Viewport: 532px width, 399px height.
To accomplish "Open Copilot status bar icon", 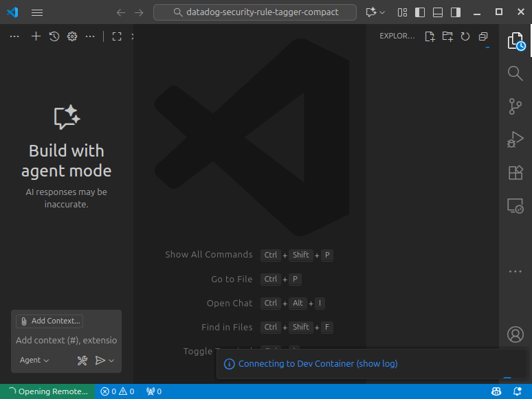I will [496, 391].
